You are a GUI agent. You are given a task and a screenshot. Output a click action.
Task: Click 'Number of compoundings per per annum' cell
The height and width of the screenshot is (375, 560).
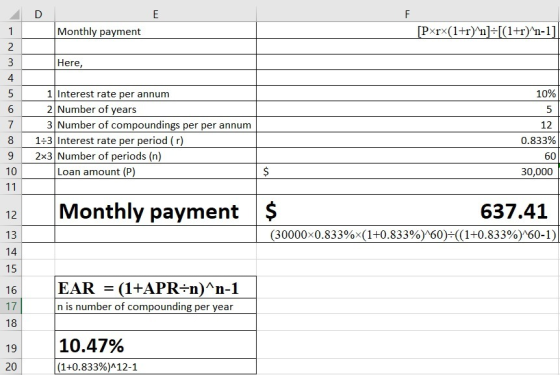pyautogui.click(x=155, y=125)
